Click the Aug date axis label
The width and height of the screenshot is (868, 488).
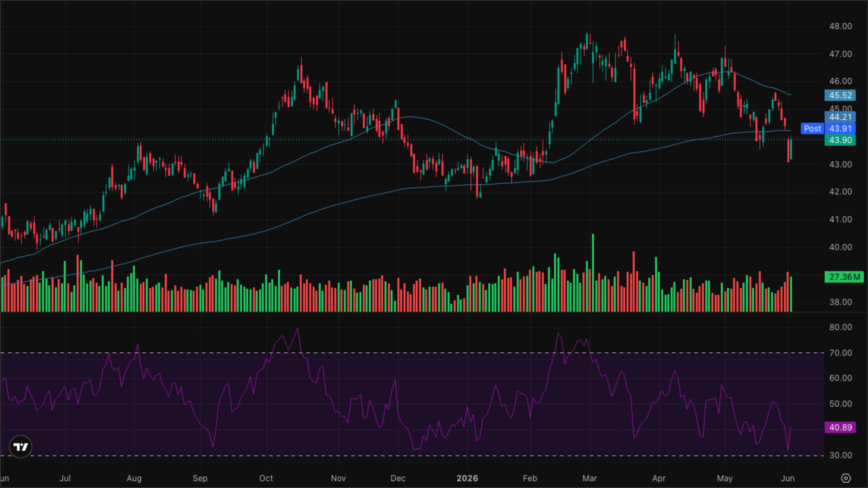[134, 478]
